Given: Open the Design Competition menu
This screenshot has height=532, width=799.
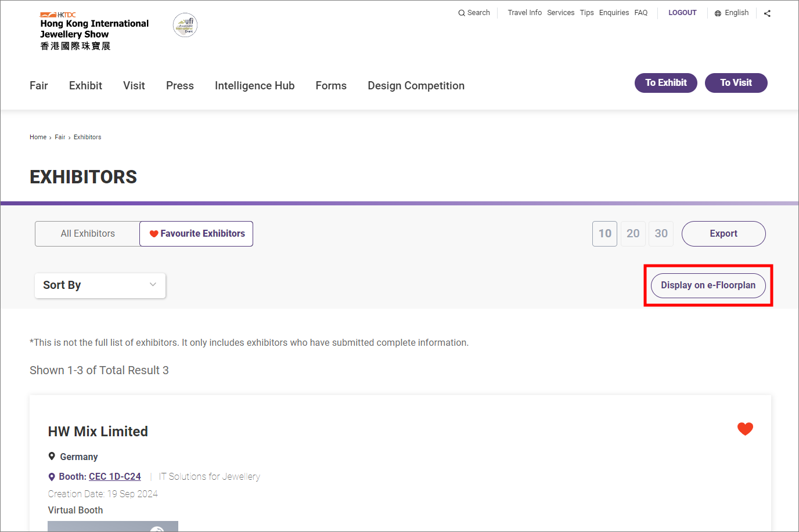Looking at the screenshot, I should coord(416,86).
